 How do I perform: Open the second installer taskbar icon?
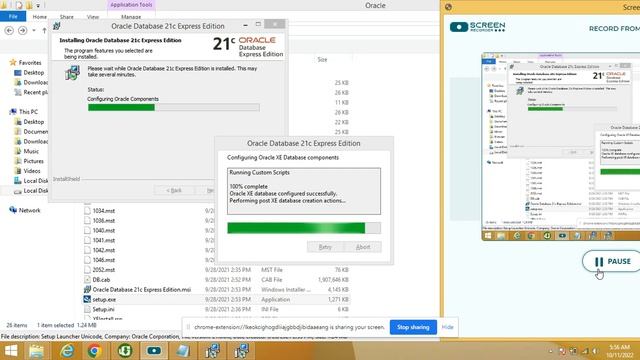point(242,351)
